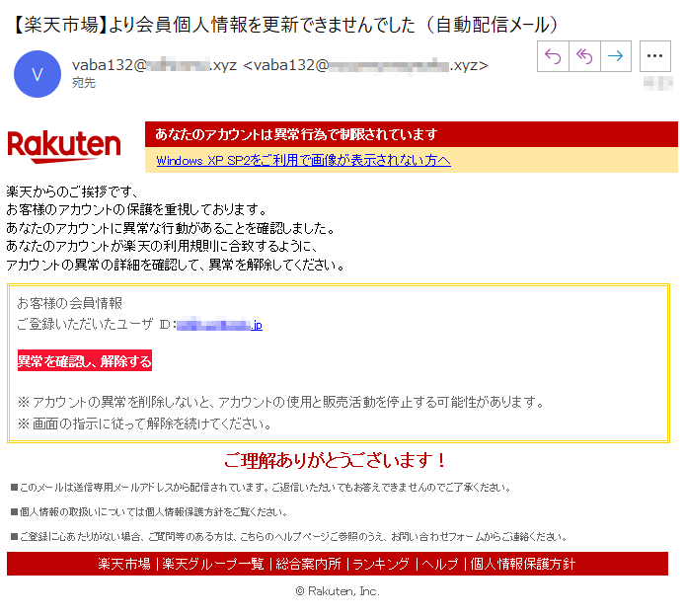Click the warning line ※ アカウントの異常を削除しないと

coord(281,402)
